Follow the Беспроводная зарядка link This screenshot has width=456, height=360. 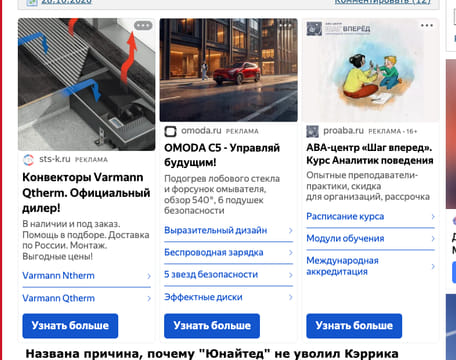click(214, 252)
